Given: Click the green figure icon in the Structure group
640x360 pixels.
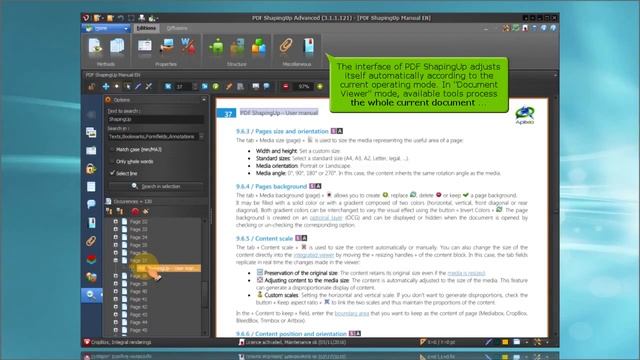Looking at the screenshot, I should tap(216, 46).
